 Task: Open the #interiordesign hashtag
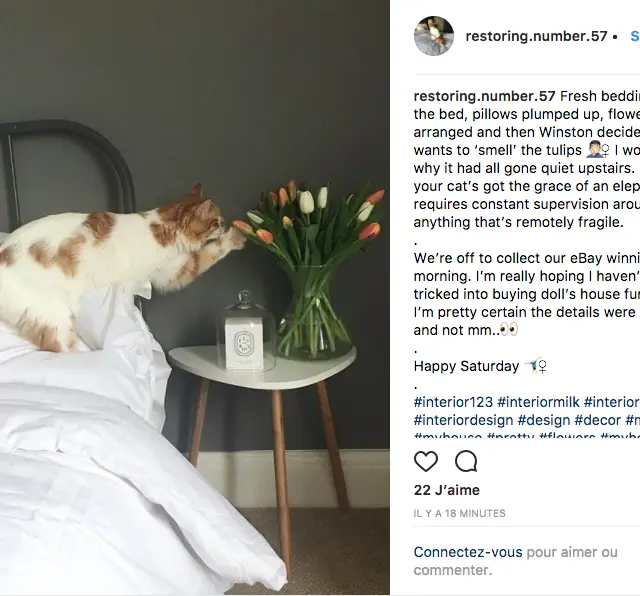pos(463,420)
